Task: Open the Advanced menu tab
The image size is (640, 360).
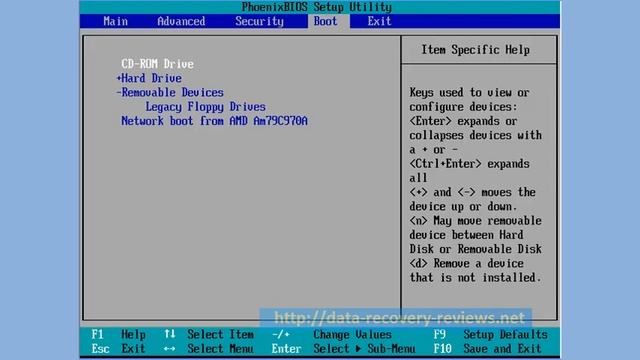Action: pos(181,21)
